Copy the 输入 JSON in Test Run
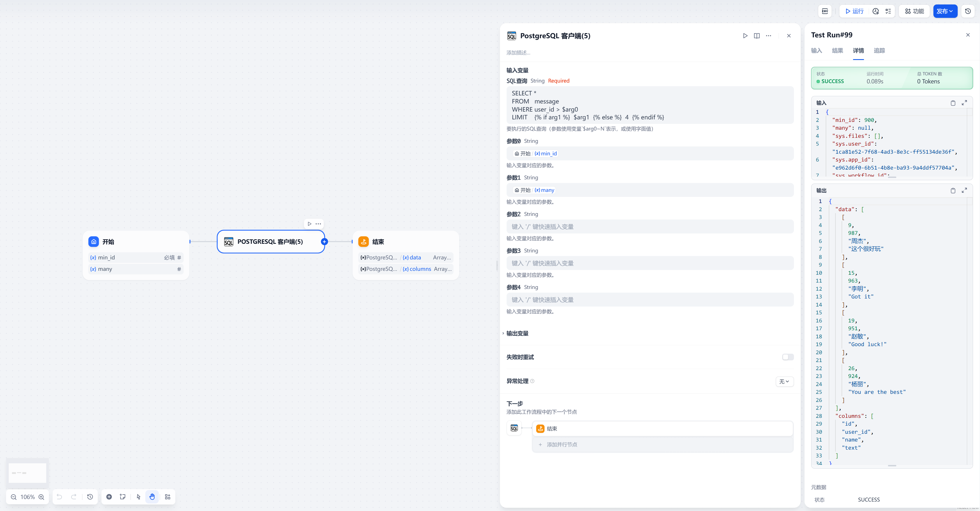The image size is (980, 511). (953, 103)
